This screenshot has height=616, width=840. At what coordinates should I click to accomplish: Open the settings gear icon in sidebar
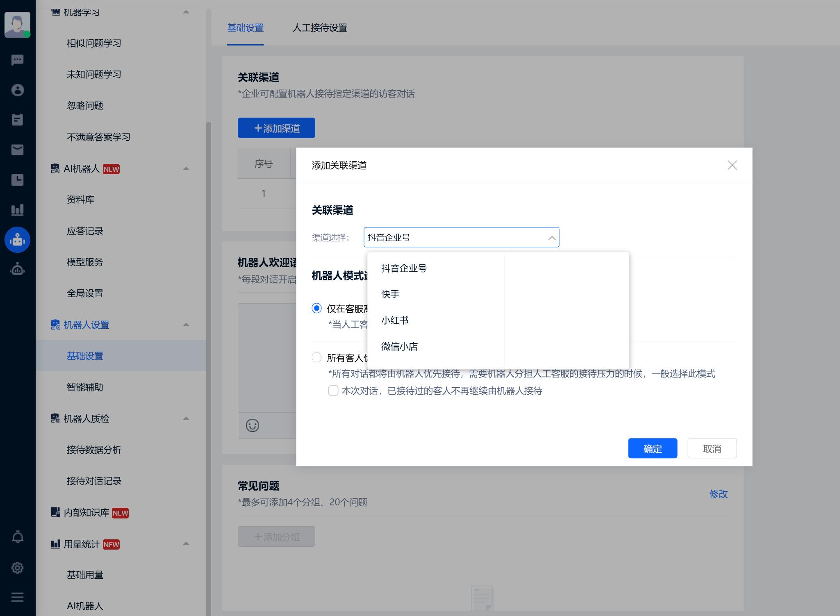tap(17, 568)
